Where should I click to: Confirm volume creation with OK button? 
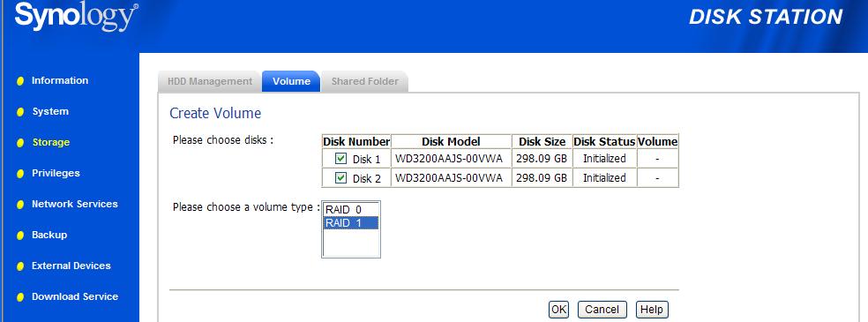pos(558,310)
